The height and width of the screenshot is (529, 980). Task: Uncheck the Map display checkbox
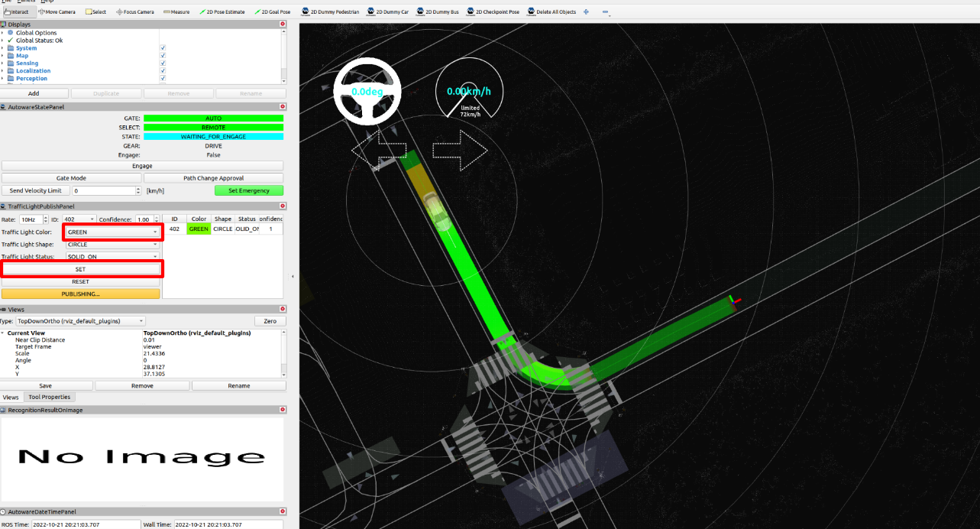coord(163,56)
